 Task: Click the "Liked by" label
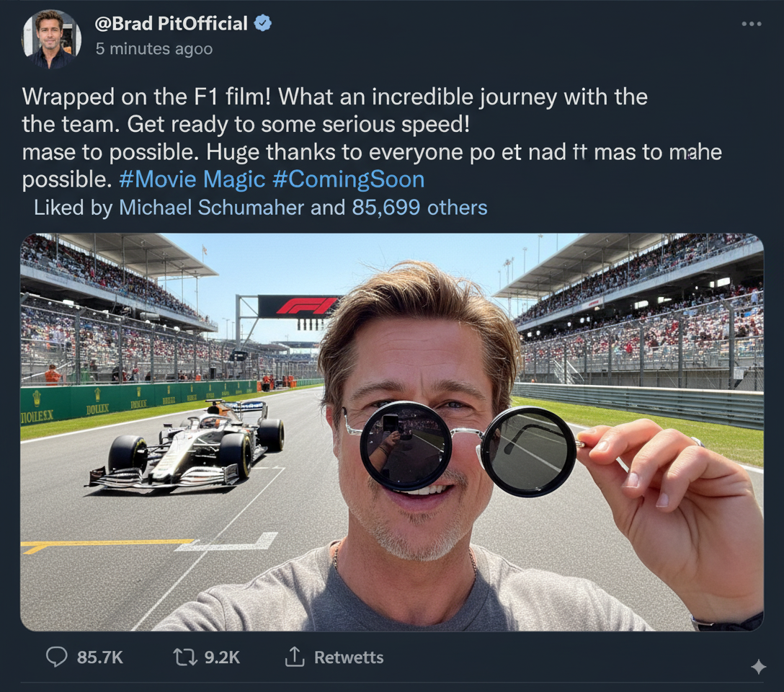tap(73, 208)
